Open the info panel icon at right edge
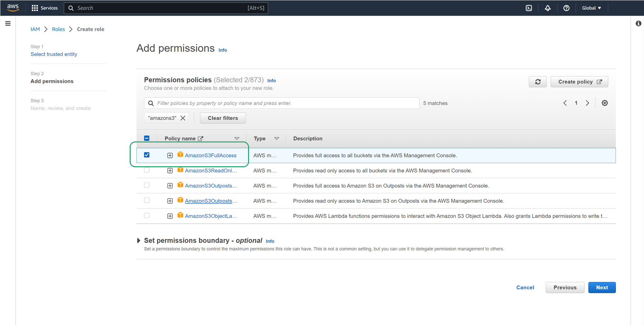Screen dimensions: 644x325 [638, 24]
